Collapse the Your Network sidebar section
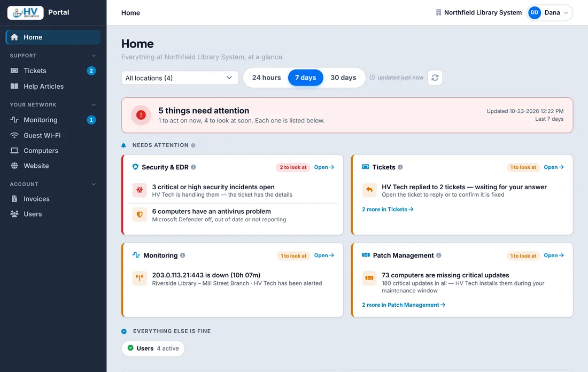 pyautogui.click(x=94, y=105)
